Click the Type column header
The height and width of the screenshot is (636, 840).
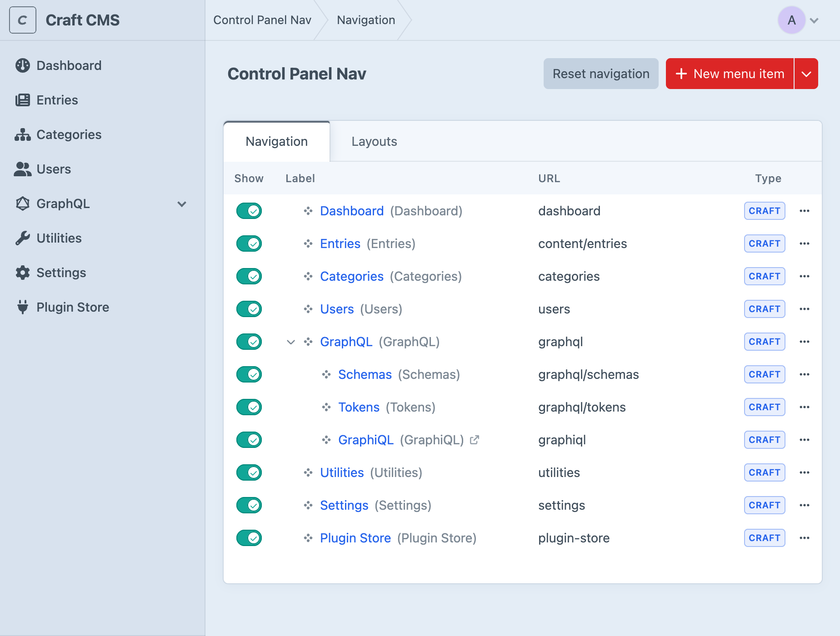point(768,179)
